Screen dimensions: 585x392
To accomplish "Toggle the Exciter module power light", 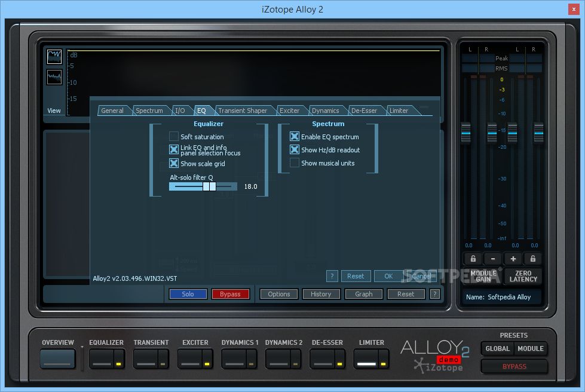I will [x=207, y=364].
